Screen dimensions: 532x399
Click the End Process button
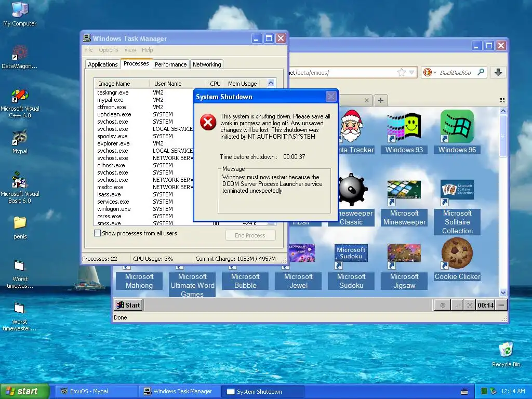click(250, 235)
